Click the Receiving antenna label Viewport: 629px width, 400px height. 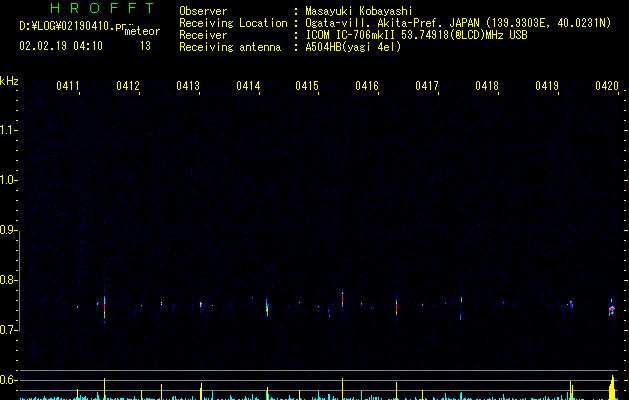pos(230,47)
